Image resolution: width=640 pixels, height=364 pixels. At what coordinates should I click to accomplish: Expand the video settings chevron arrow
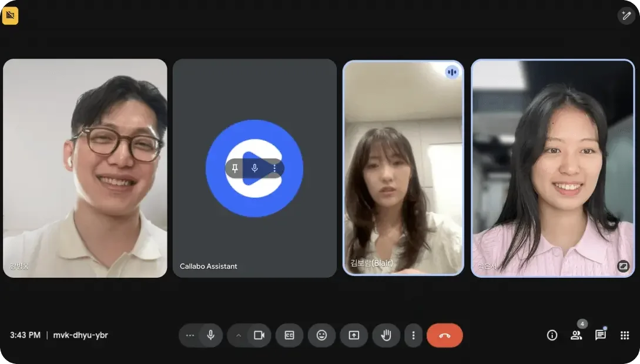239,335
